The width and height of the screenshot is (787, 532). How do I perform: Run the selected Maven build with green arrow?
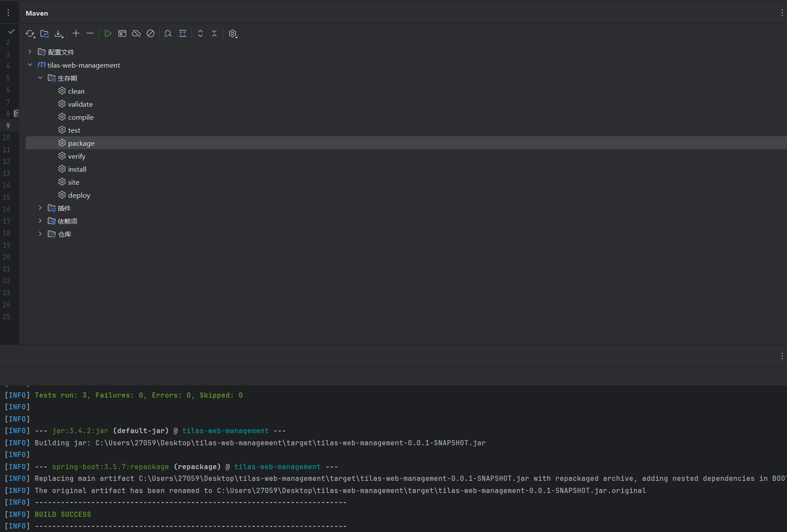pos(108,33)
